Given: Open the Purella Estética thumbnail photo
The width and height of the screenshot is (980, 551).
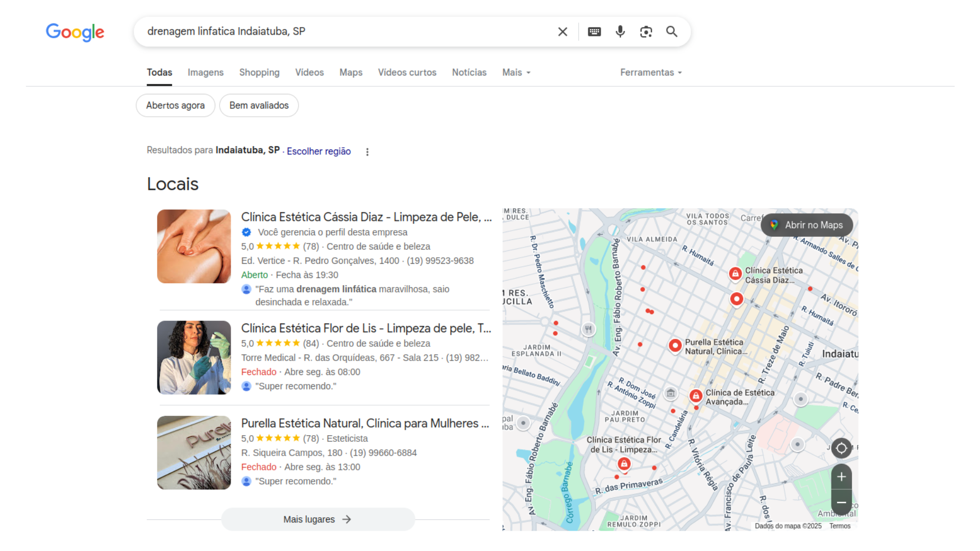Looking at the screenshot, I should click(194, 453).
